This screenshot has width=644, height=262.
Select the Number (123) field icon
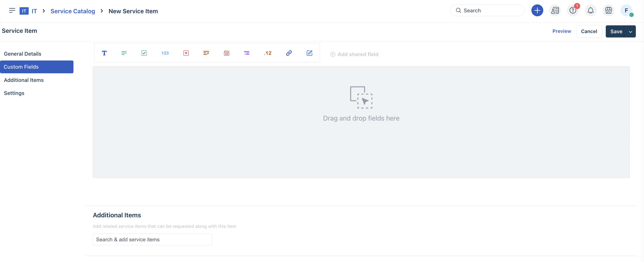click(x=165, y=53)
